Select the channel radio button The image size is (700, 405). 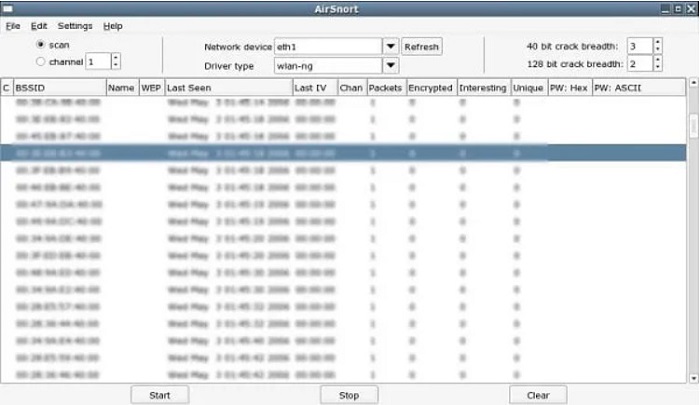pos(41,62)
